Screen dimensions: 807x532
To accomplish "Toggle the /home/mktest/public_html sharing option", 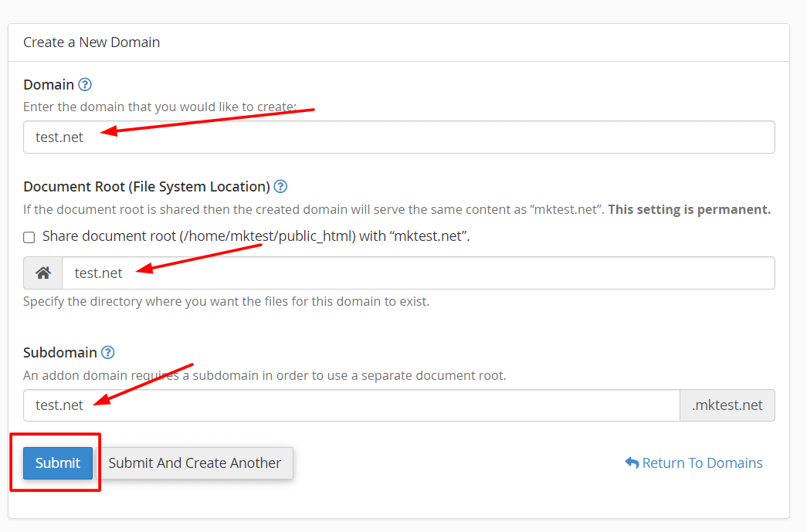I will pos(29,236).
